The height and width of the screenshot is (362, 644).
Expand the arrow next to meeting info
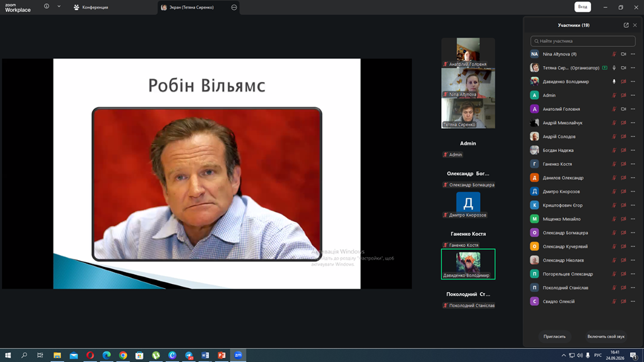click(59, 7)
